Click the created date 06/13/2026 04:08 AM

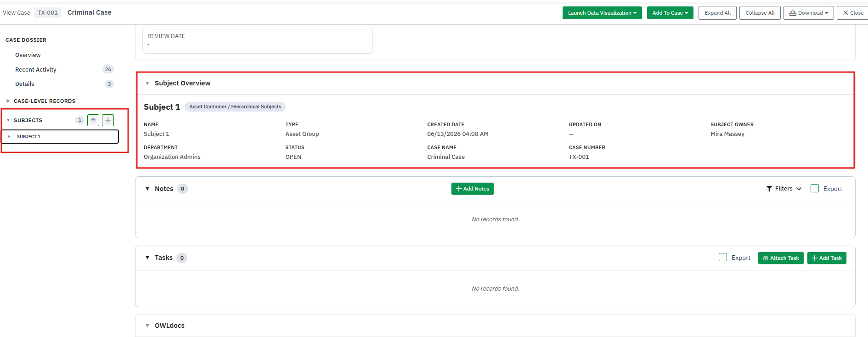458,134
